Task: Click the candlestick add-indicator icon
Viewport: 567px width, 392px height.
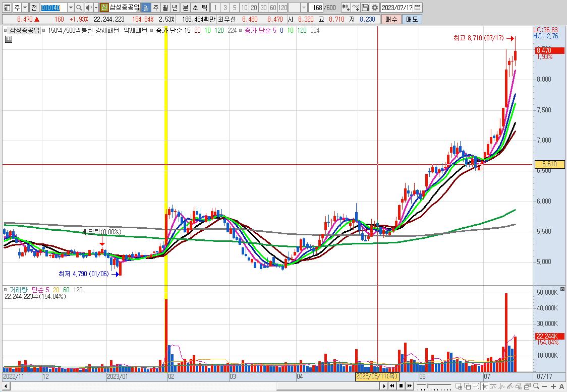Action: [x=346, y=7]
